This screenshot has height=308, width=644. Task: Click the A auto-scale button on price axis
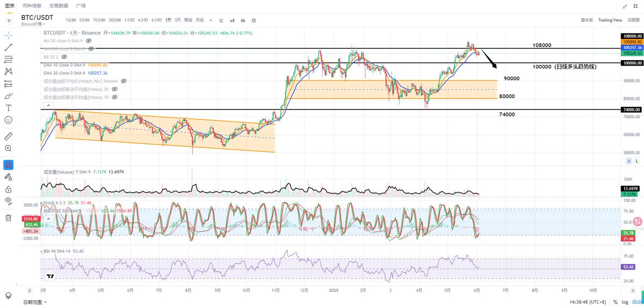click(x=629, y=161)
